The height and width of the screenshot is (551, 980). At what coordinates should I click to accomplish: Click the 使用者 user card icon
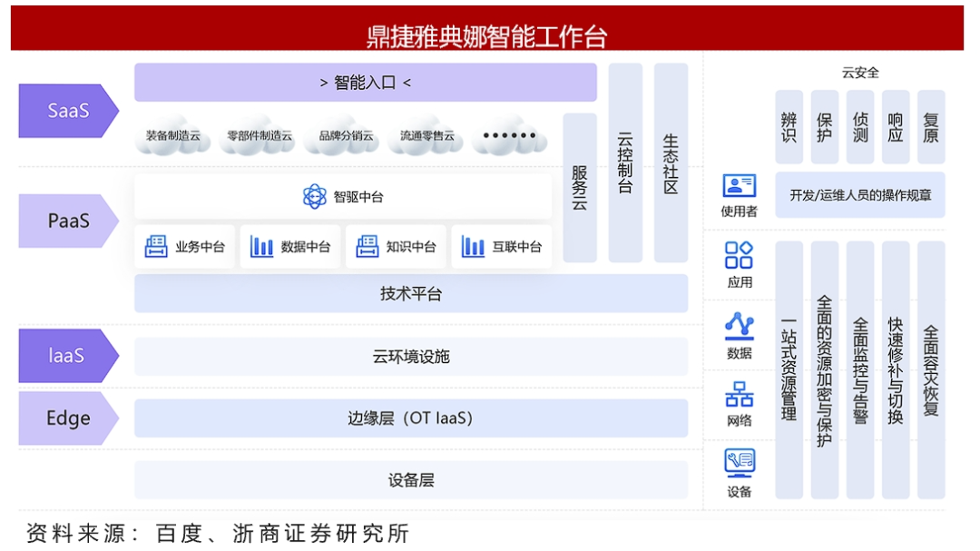740,186
